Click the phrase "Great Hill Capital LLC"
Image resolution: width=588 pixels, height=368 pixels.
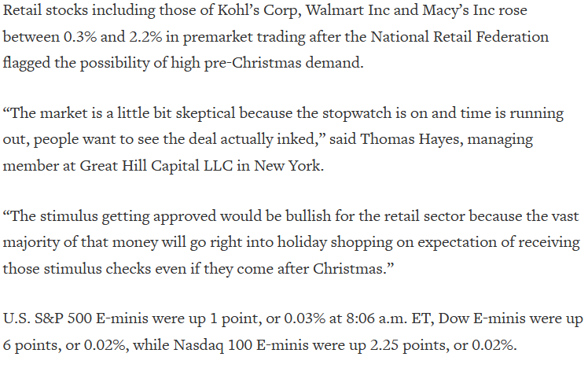tap(156, 166)
